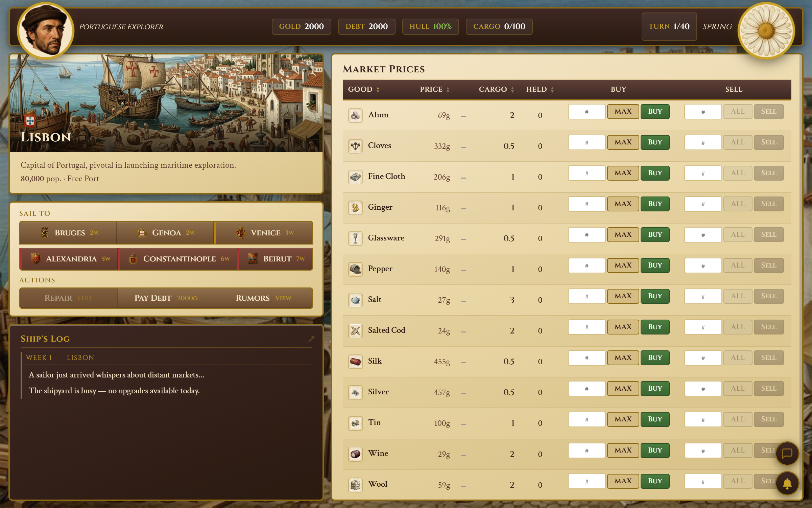Expand the Ship's Log arrow icon
The width and height of the screenshot is (812, 508).
pyautogui.click(x=311, y=339)
